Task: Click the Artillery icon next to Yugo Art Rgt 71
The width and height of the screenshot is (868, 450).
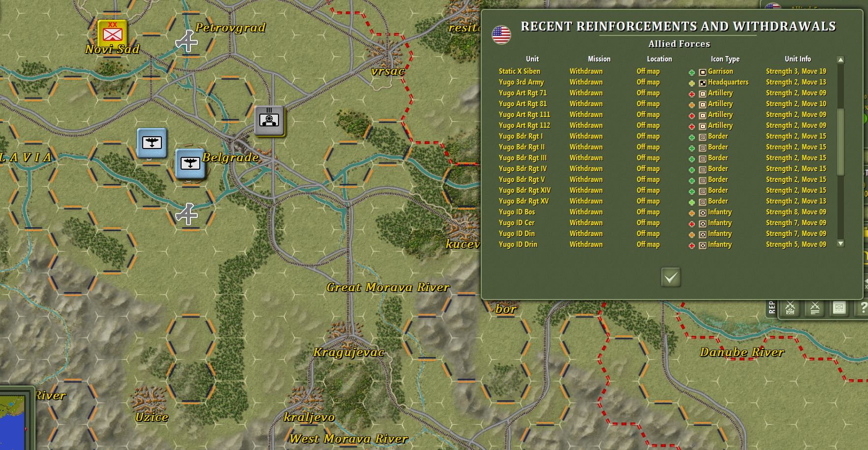Action: (702, 93)
